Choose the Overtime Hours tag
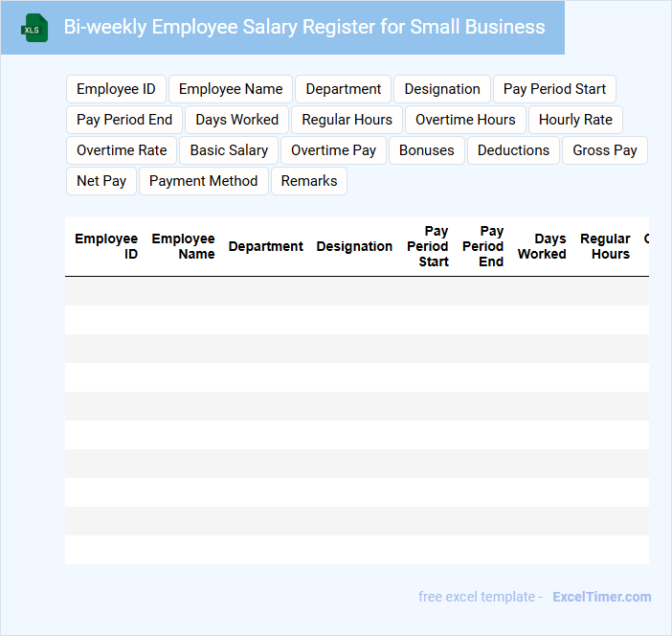 (465, 120)
